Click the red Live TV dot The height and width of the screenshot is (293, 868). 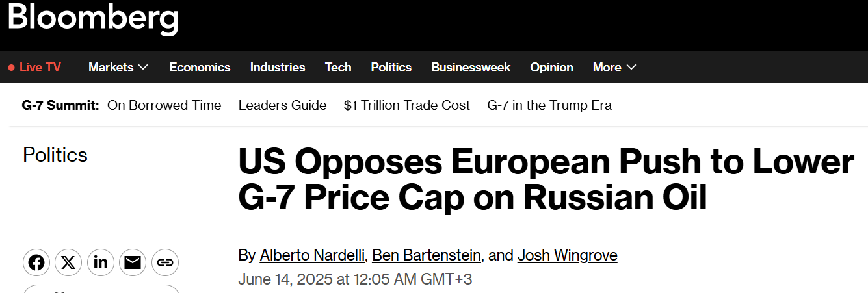(x=11, y=68)
